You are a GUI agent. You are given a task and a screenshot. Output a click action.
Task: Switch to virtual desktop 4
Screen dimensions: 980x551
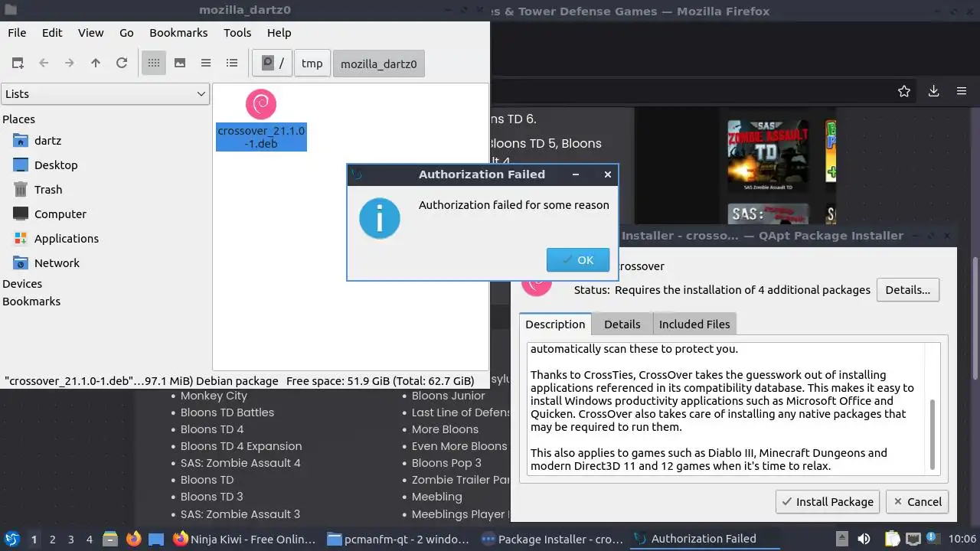(89, 540)
